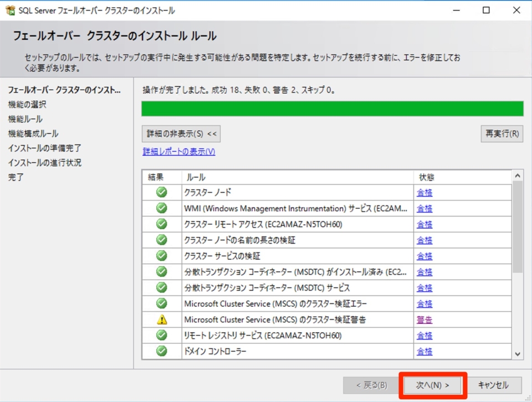Viewport: 532px width, 402px height.
Task: Click rules list scrollbar down arrow
Action: tap(518, 354)
